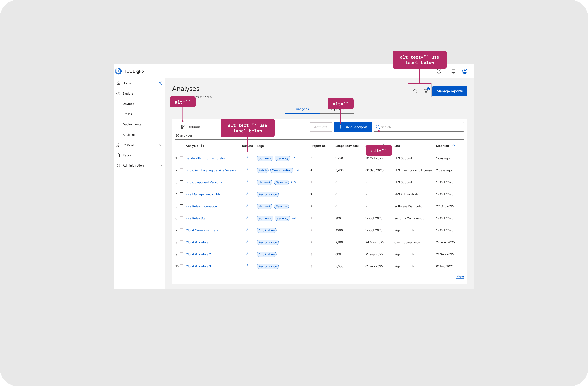
Task: Click the Add analysis button
Action: tap(352, 127)
